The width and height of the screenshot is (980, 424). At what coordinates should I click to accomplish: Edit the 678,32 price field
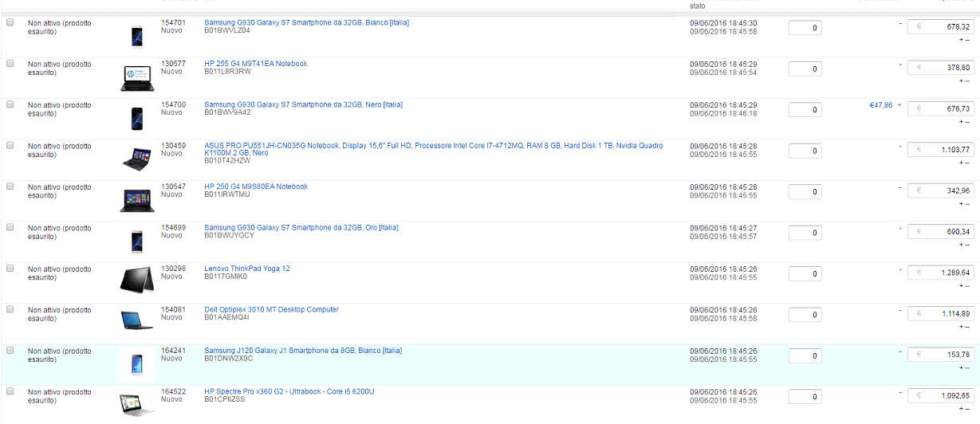pos(941,26)
